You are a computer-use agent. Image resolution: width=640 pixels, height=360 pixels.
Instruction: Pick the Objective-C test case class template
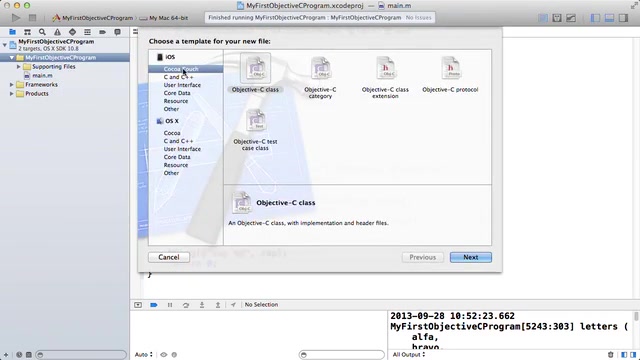click(256, 129)
